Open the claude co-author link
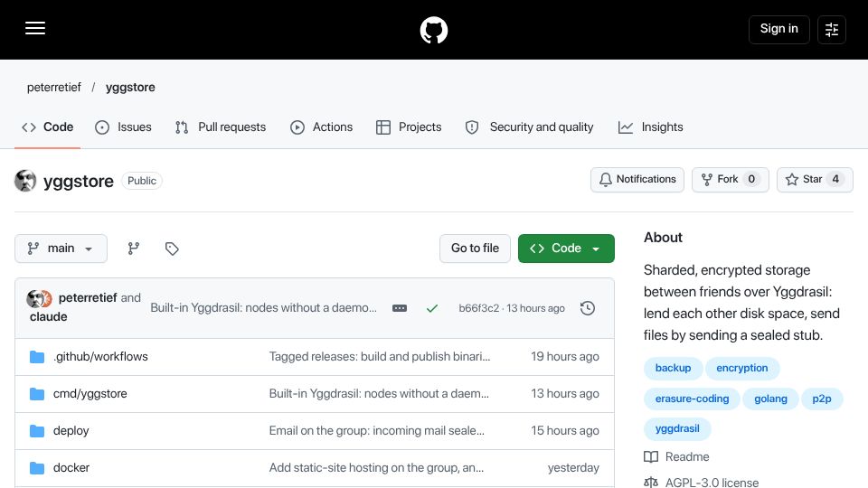This screenshot has height=488, width=868. point(49,317)
